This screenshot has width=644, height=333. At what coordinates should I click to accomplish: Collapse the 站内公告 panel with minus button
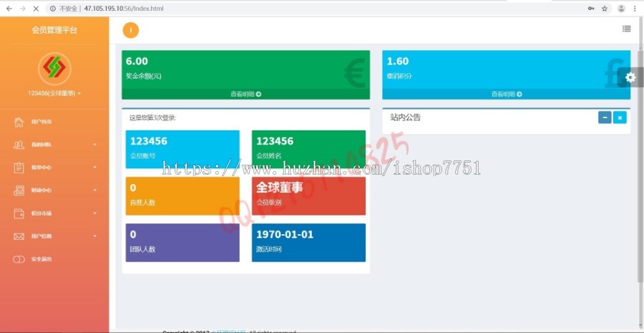click(605, 117)
